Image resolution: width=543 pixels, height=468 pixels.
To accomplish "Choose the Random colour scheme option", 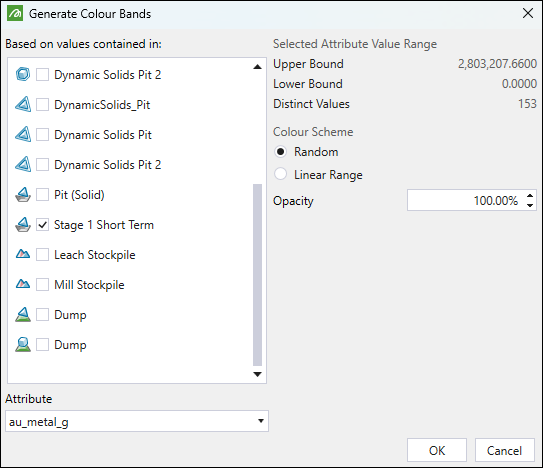I will pyautogui.click(x=281, y=152).
